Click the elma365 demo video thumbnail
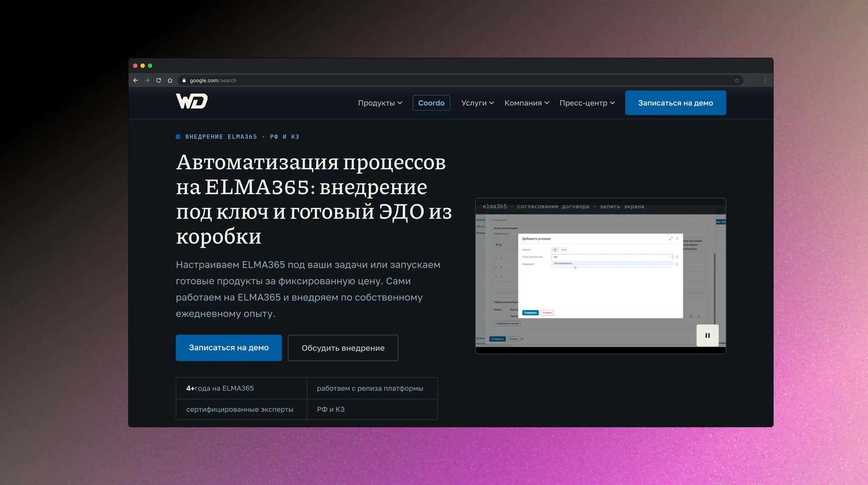This screenshot has width=868, height=485. pos(600,276)
